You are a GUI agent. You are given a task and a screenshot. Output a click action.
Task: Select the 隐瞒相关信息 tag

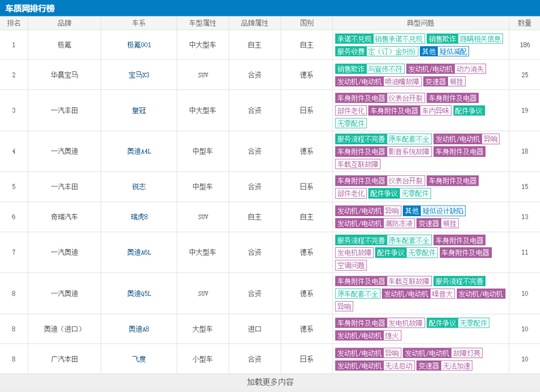click(x=480, y=39)
